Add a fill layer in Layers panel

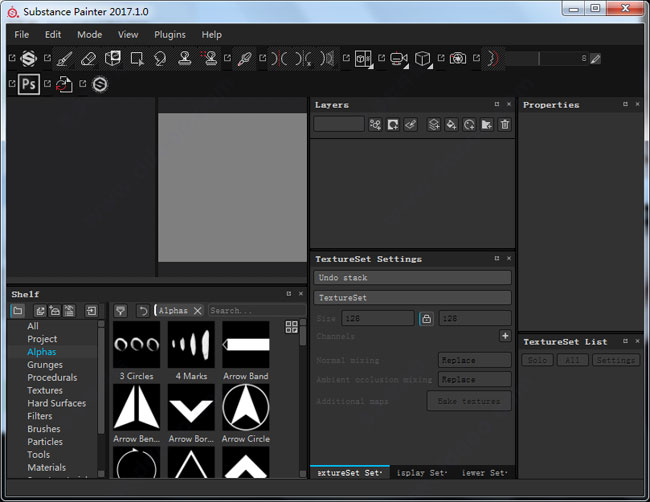(x=451, y=125)
